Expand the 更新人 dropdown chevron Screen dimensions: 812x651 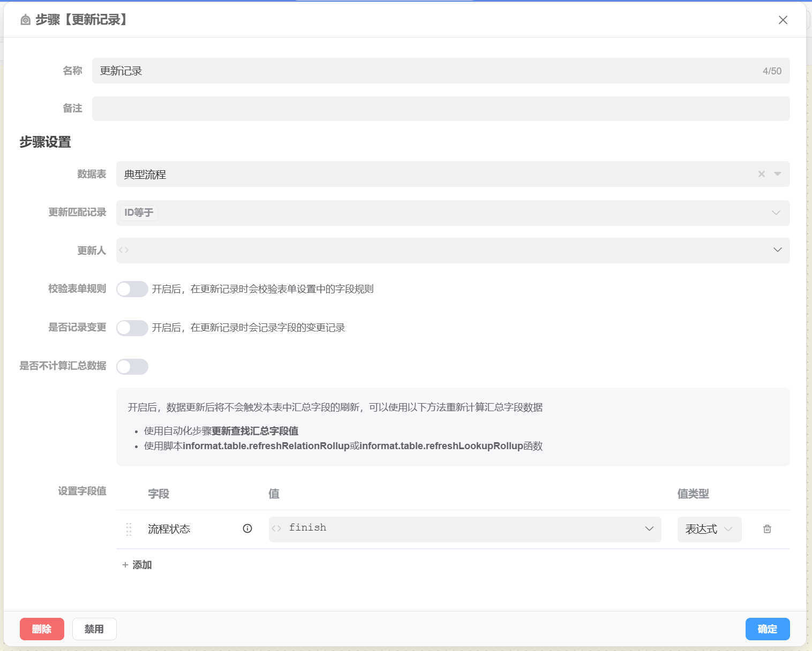click(777, 250)
